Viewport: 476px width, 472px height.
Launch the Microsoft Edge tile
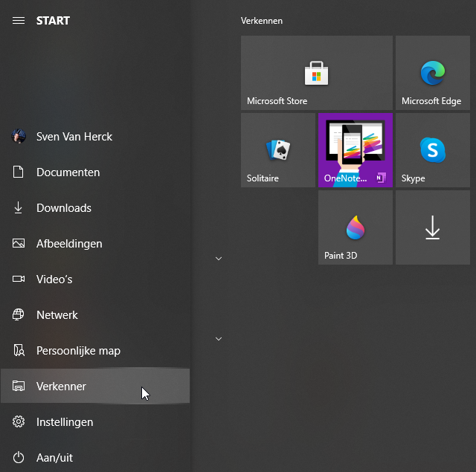(433, 73)
